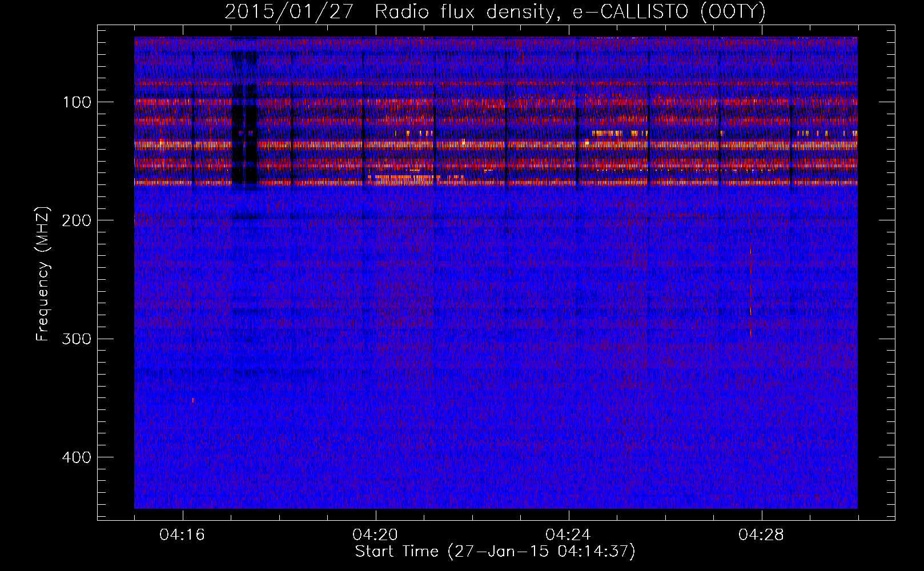924x571 pixels.
Task: Click the 100 frequency tick label
Action: [77, 102]
